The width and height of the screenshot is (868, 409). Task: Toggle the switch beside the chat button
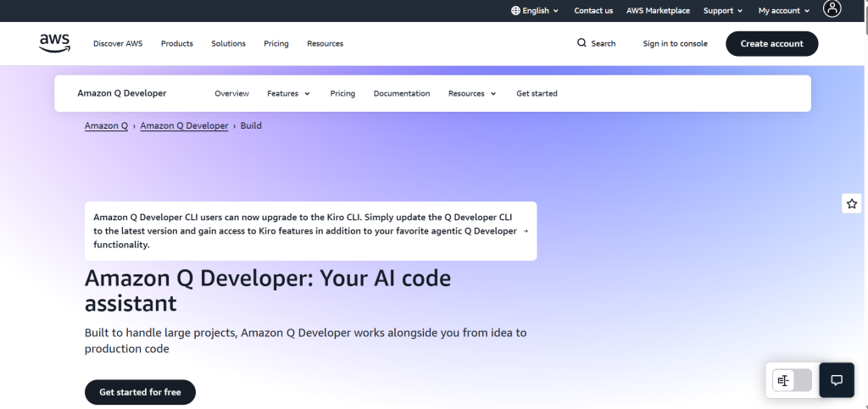pyautogui.click(x=792, y=381)
